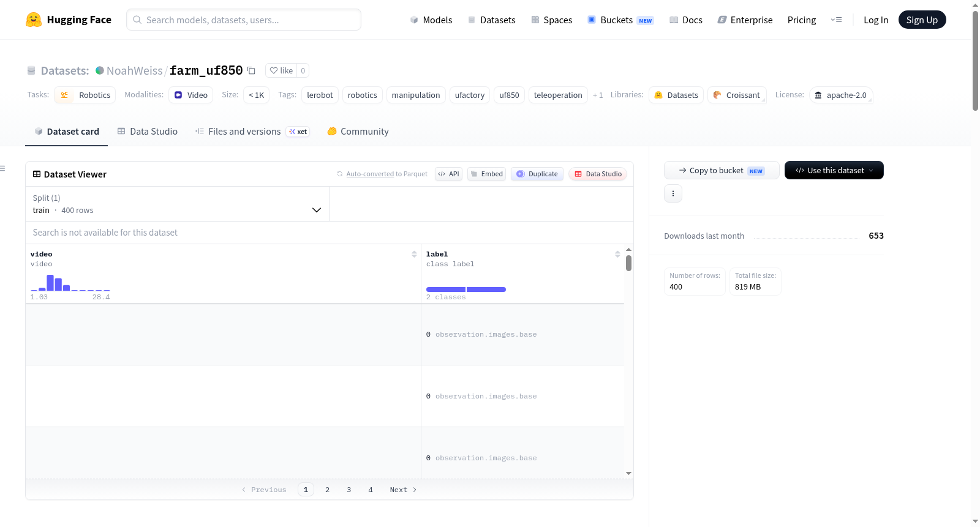Go to viewer page 2

[x=327, y=490]
